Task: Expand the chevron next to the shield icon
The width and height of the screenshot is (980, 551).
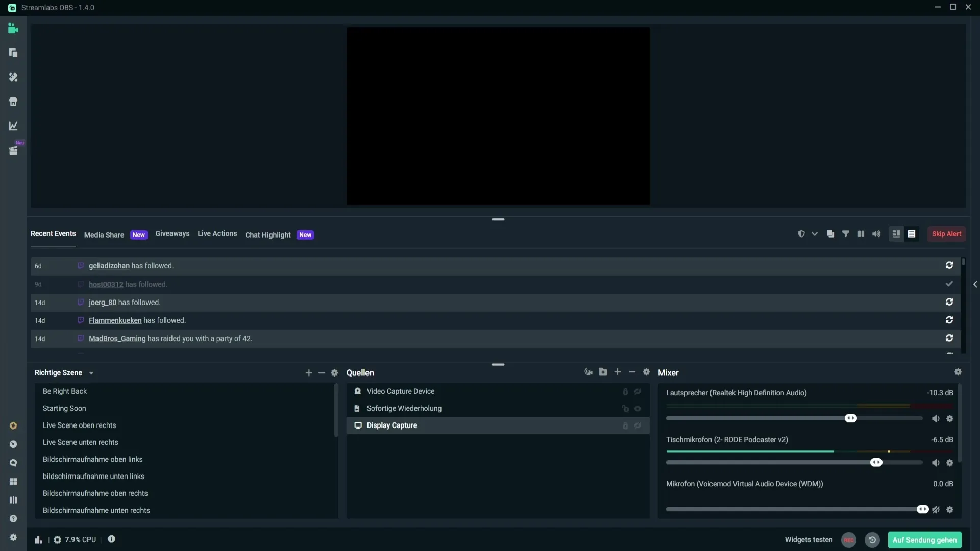Action: 815,234
